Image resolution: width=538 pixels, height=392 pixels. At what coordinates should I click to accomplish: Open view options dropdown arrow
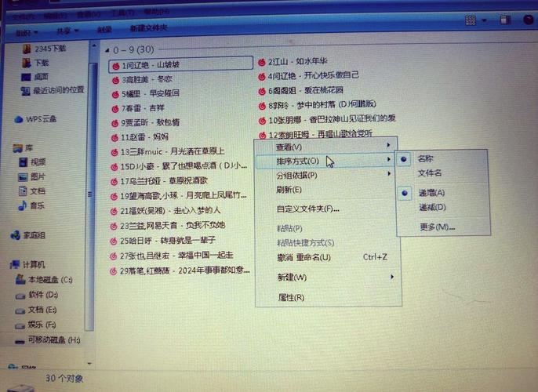pos(484,20)
